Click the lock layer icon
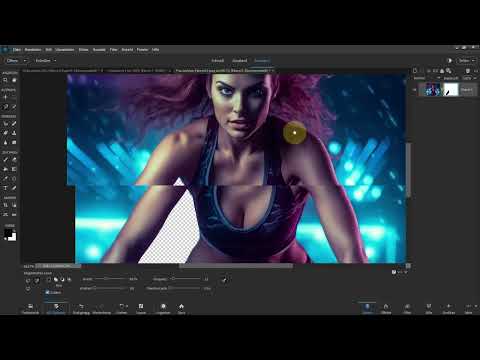The height and width of the screenshot is (360, 480). click(442, 71)
